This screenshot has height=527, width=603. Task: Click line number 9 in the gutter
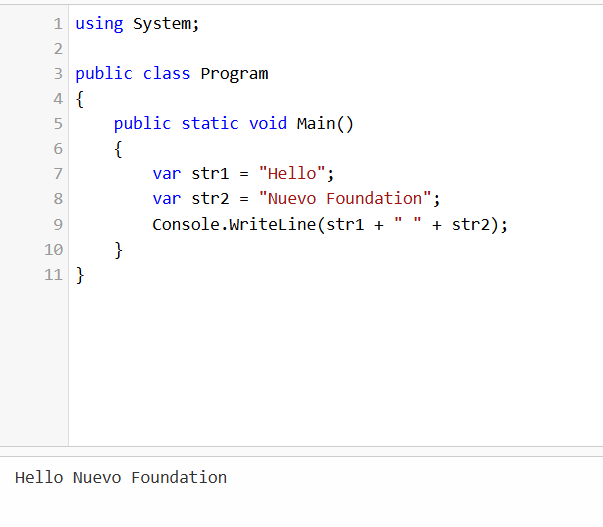[58, 224]
